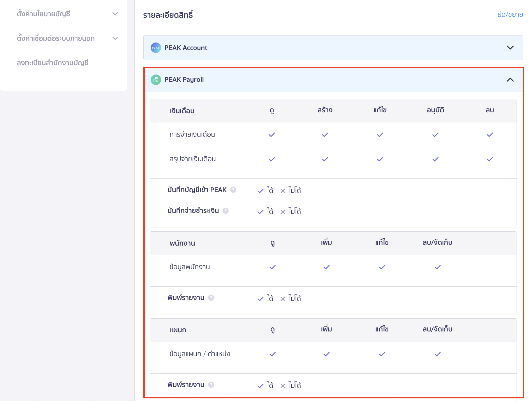This screenshot has width=532, height=401.
Task: Expand ตั้งค่าเชื่อมต่อระบบภายนอก sidebar menu arrow
Action: click(x=115, y=38)
